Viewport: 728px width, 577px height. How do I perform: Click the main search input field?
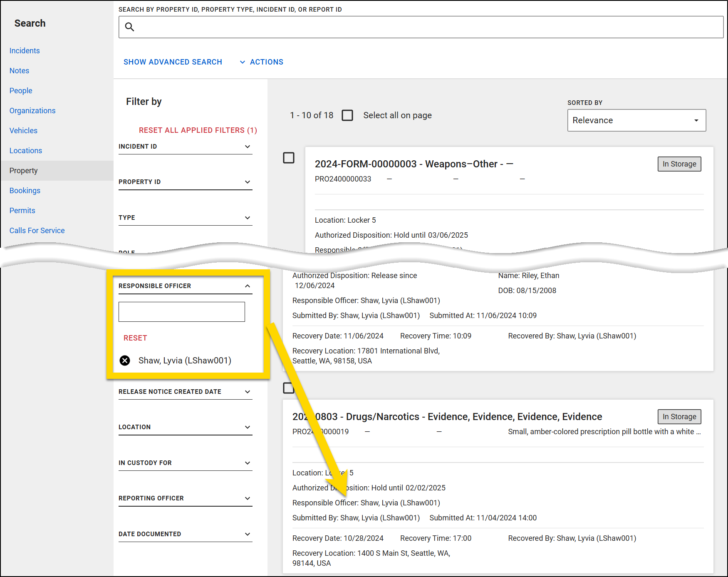pos(416,27)
